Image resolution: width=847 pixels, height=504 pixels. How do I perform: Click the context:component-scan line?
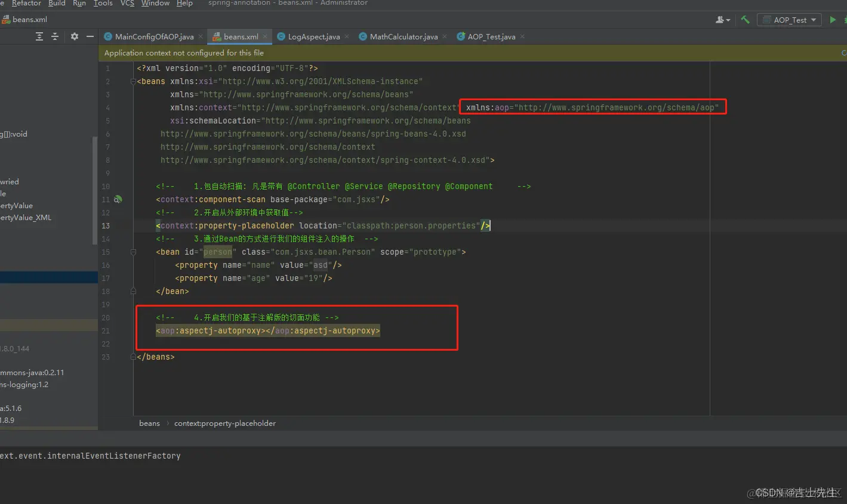pyautogui.click(x=273, y=199)
